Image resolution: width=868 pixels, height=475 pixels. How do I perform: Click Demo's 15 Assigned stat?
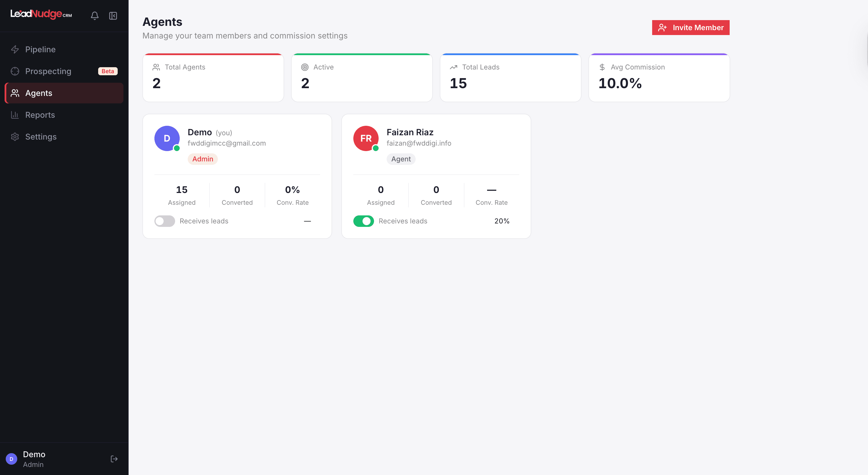point(182,195)
